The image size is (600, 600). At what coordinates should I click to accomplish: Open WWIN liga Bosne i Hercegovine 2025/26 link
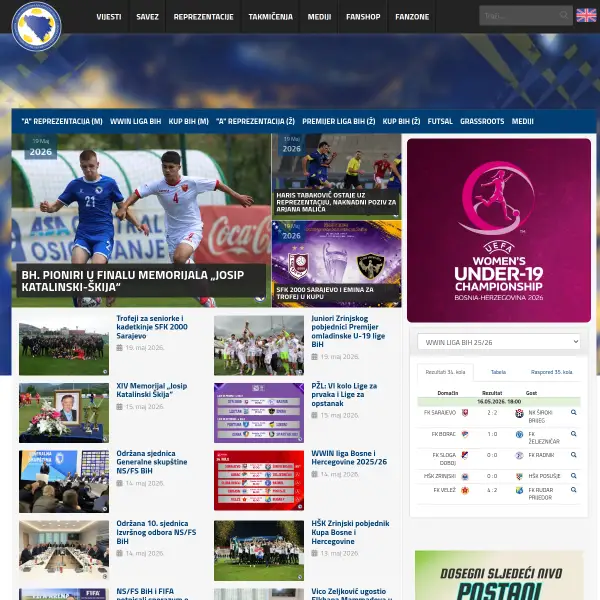pyautogui.click(x=349, y=458)
